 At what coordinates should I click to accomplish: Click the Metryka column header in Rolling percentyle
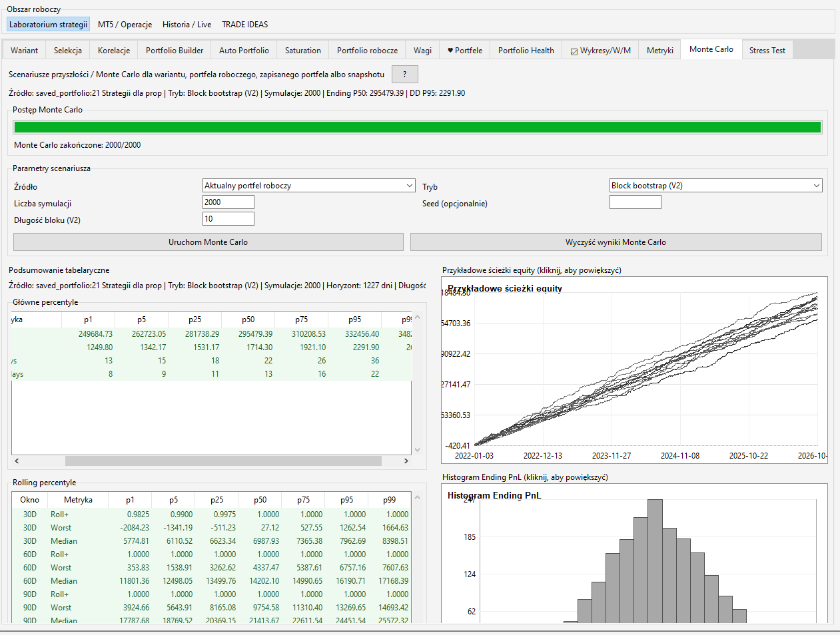tap(78, 500)
